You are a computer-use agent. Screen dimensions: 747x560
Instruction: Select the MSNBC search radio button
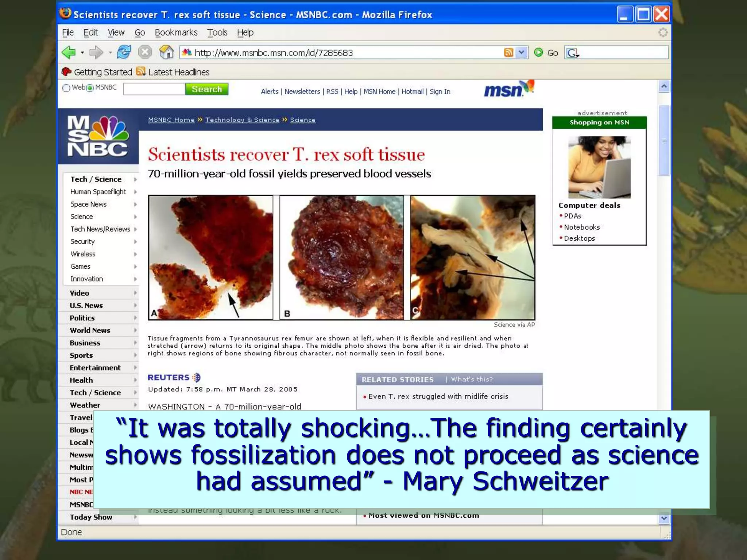(x=90, y=88)
